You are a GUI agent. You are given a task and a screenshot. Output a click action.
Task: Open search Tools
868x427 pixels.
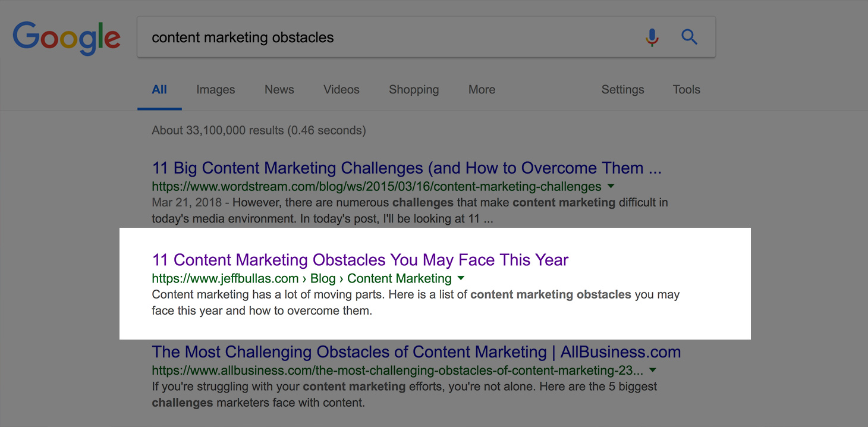(x=687, y=90)
